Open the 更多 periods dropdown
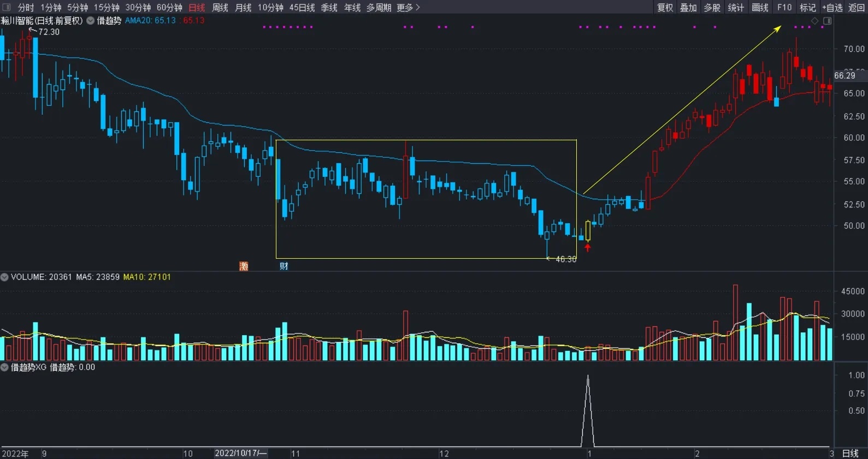 [408, 8]
